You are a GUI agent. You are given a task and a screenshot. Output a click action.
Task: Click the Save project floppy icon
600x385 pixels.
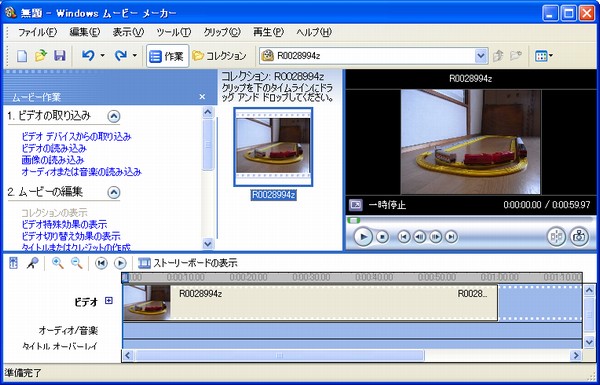pos(59,56)
